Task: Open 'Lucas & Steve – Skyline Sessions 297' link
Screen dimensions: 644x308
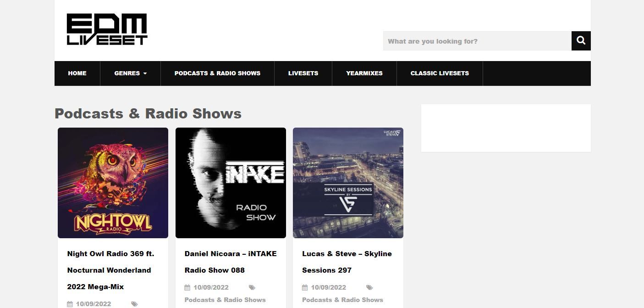Action: coord(347,262)
